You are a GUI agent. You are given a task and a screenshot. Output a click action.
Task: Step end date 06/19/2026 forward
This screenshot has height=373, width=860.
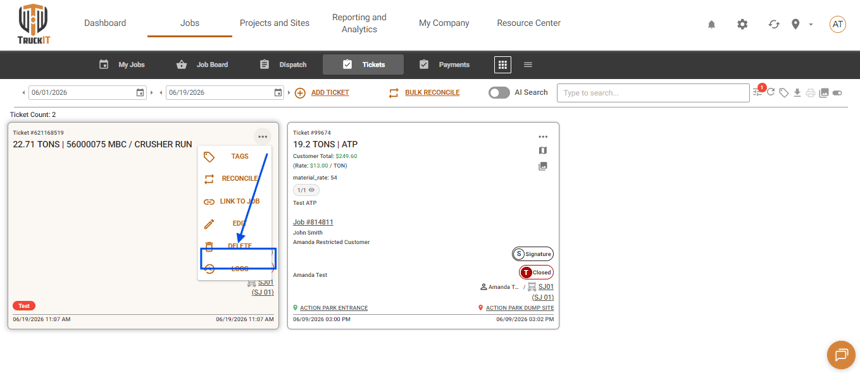[x=290, y=93]
